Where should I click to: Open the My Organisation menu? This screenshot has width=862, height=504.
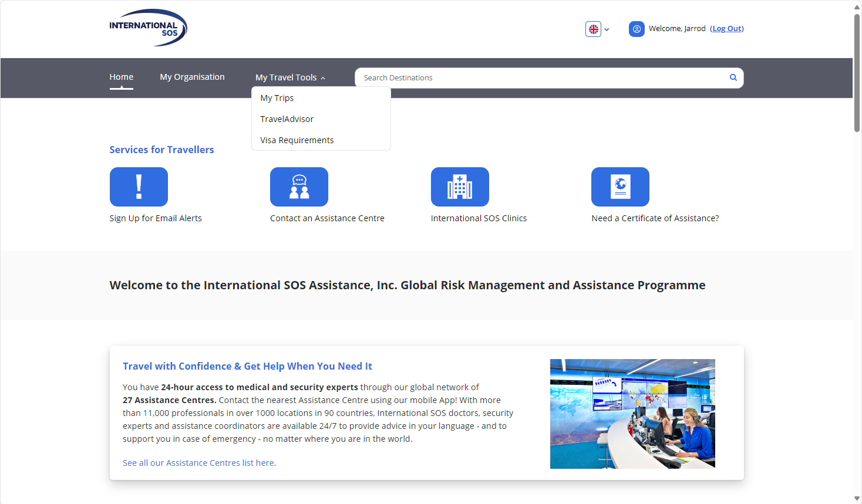coord(192,77)
